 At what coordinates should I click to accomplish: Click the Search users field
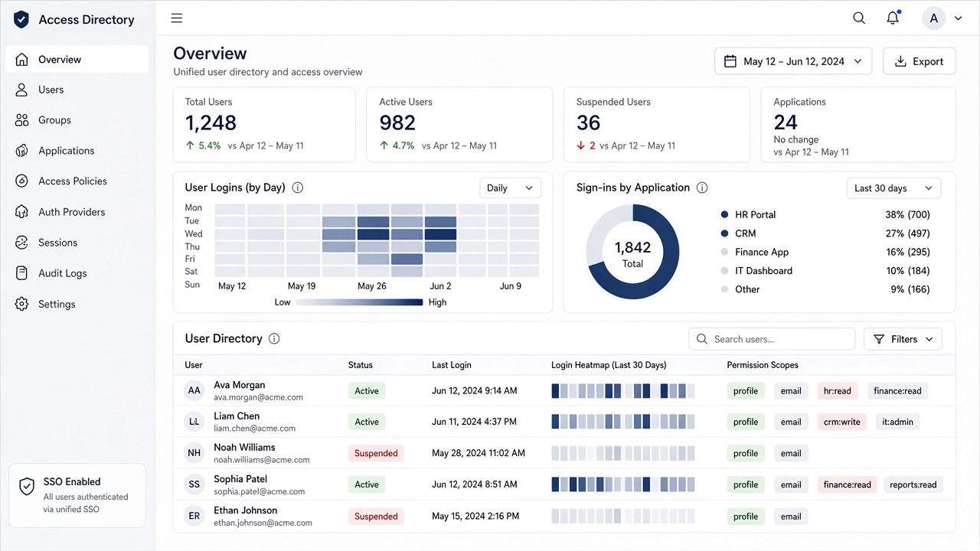pos(772,339)
